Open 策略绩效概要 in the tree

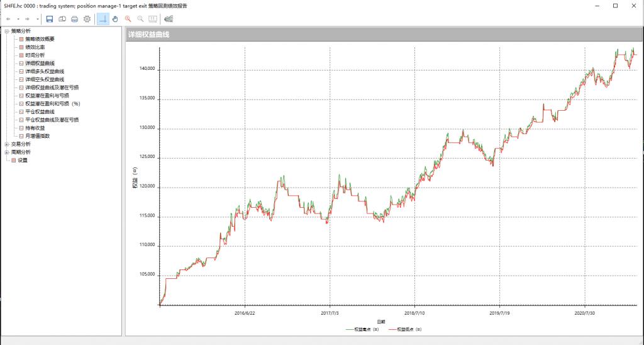[x=40, y=39]
